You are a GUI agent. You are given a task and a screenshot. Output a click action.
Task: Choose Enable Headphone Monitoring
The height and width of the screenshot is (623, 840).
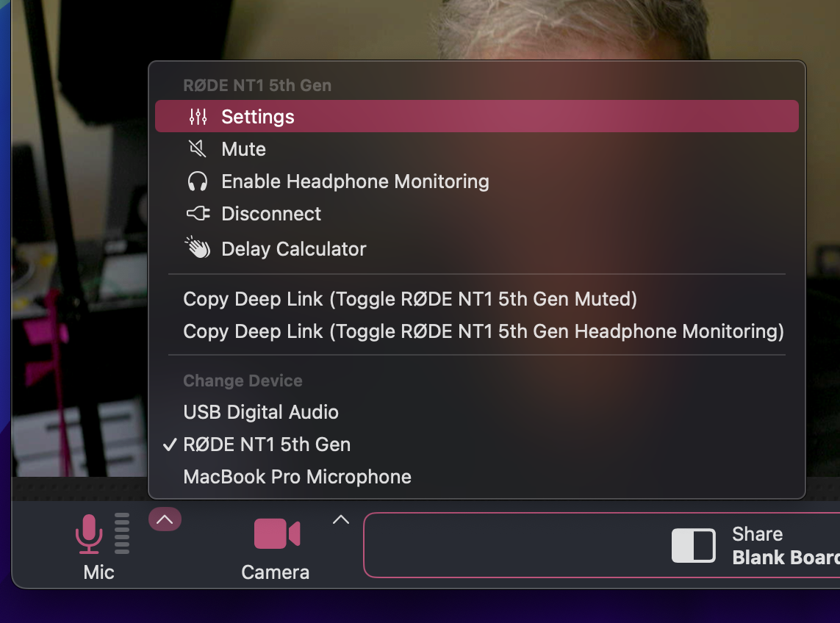click(x=477, y=181)
